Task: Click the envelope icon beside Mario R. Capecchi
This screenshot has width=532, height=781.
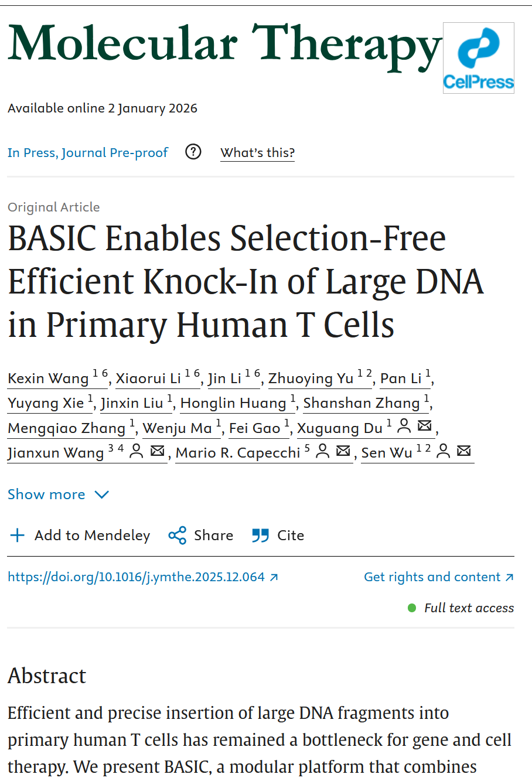Action: pyautogui.click(x=343, y=451)
